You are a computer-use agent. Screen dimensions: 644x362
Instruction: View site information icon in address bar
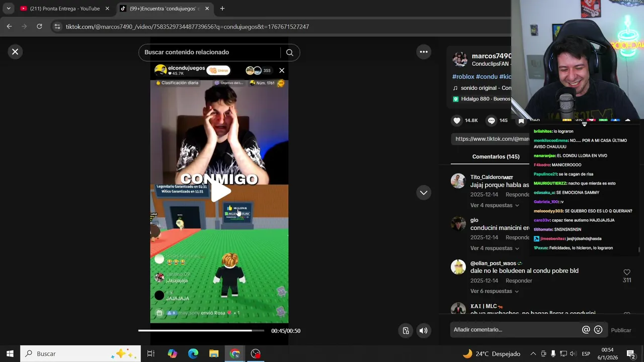tap(57, 27)
